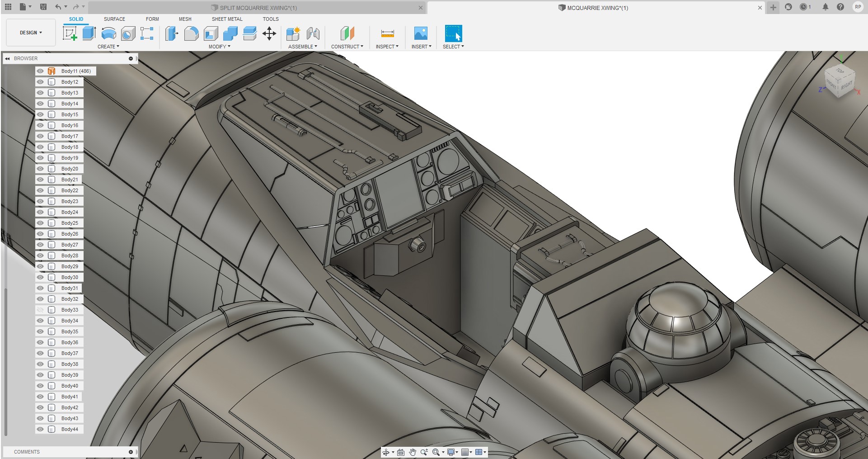Click the Extensions globe icon
This screenshot has width=868, height=459.
(x=788, y=7)
